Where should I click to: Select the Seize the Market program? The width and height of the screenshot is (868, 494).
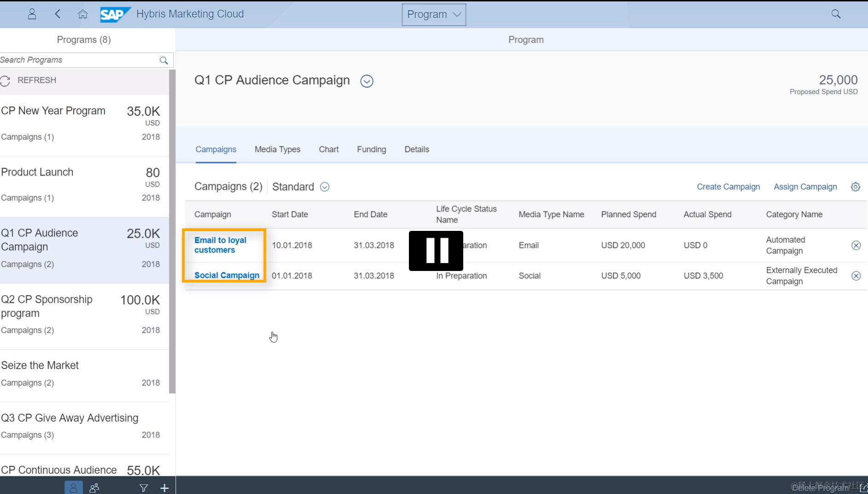84,376
